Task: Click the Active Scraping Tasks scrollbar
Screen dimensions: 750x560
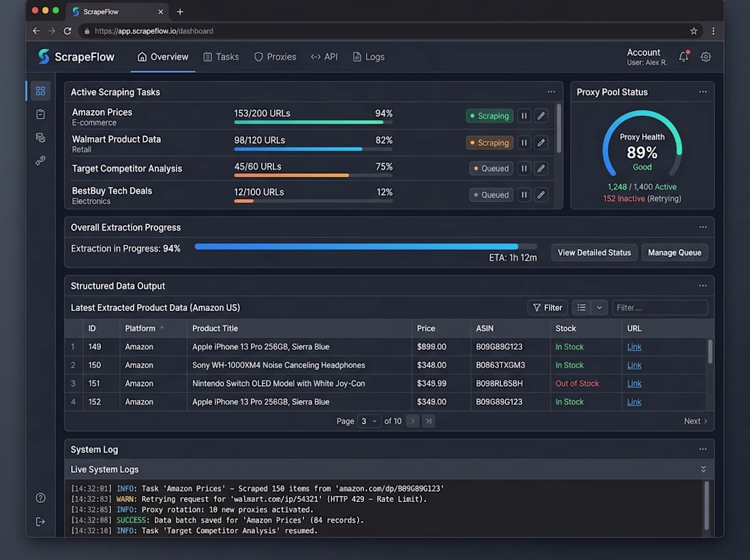Action: 558,129
